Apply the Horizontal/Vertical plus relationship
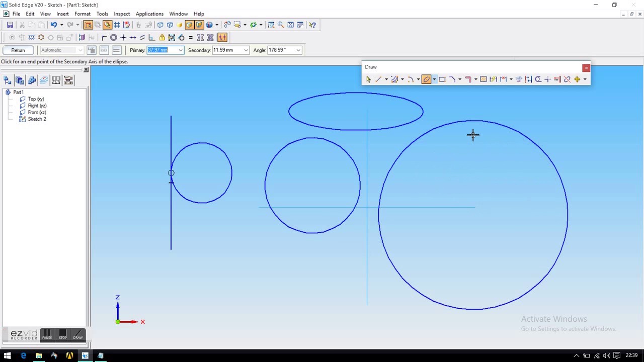Viewport: 644px width, 362px height. 123,37
